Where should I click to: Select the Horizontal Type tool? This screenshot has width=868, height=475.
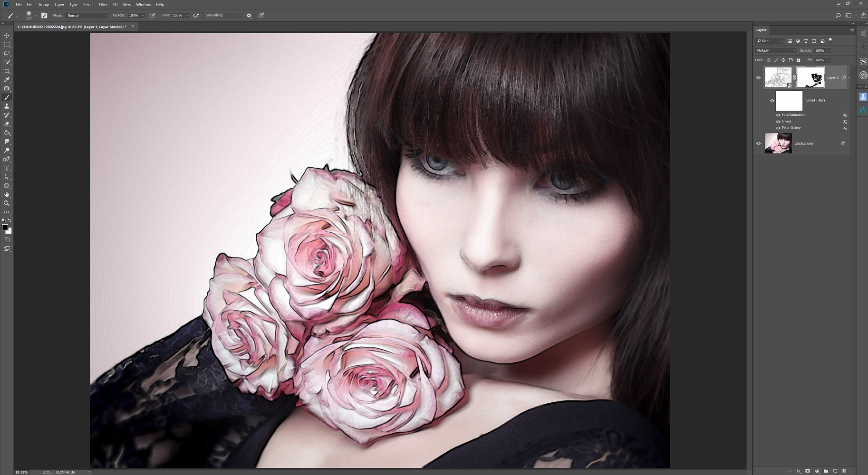[x=7, y=168]
